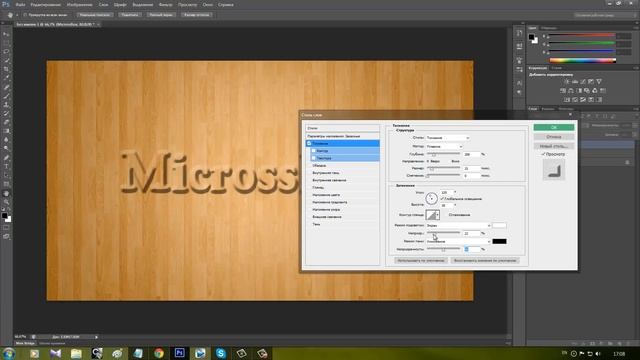Open the Окно menu
The width and height of the screenshot is (640, 360).
tap(207, 5)
